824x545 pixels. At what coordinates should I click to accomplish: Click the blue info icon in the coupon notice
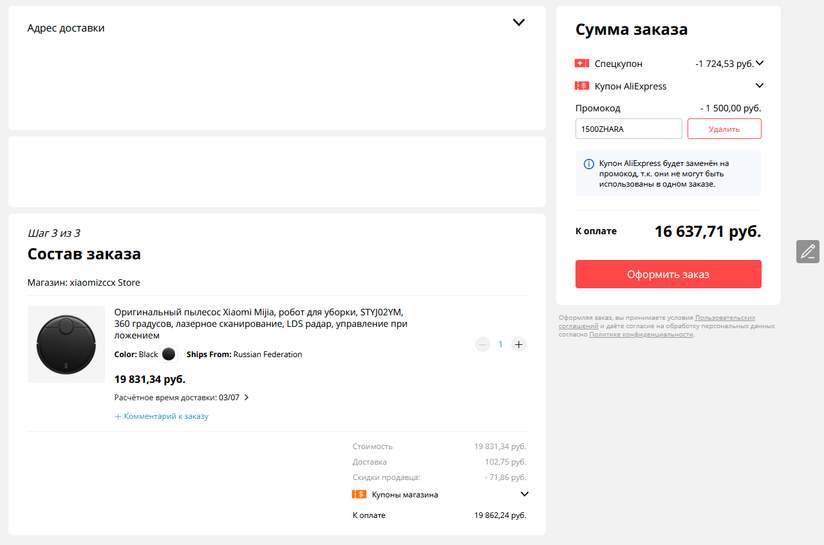pos(588,163)
